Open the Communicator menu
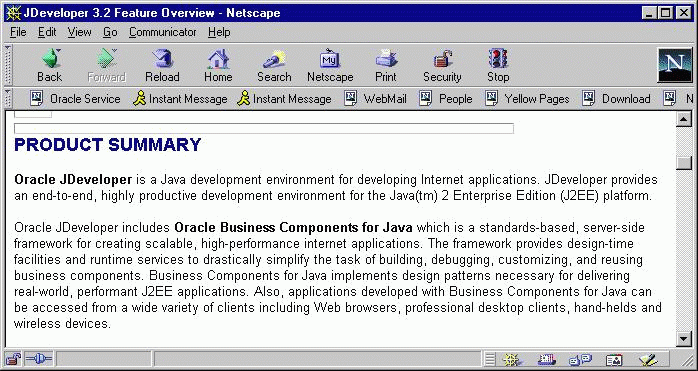The height and width of the screenshot is (371, 698). coord(162,32)
